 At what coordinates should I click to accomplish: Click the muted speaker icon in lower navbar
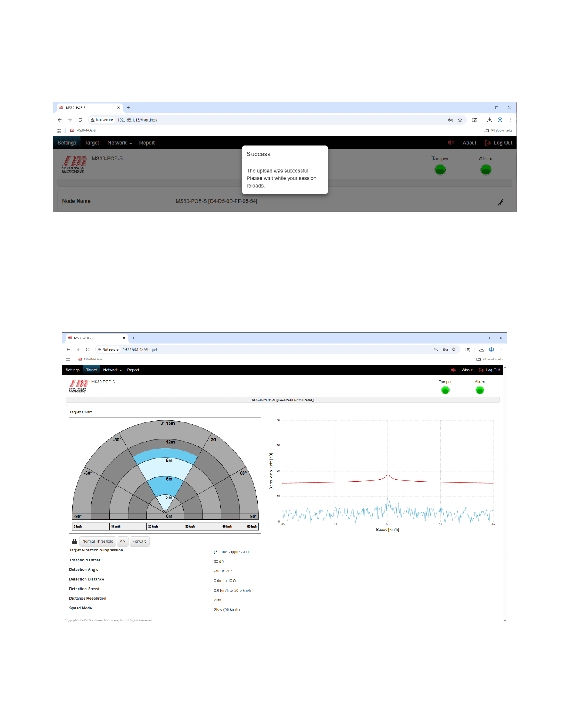coord(453,370)
